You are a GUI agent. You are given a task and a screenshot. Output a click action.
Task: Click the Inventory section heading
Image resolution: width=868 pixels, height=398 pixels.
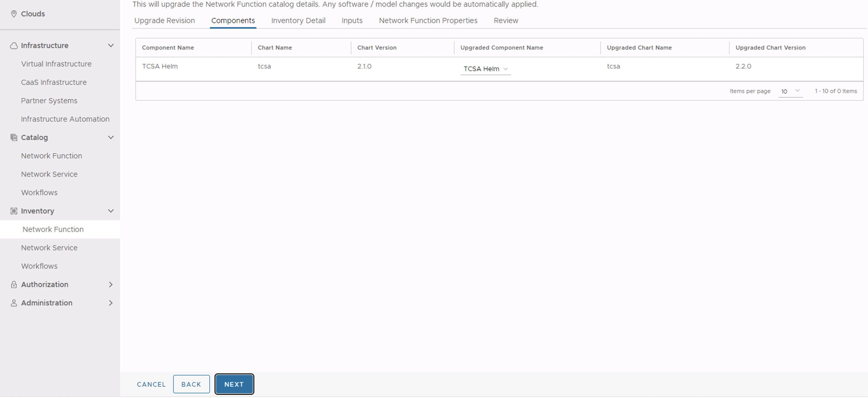[38, 211]
